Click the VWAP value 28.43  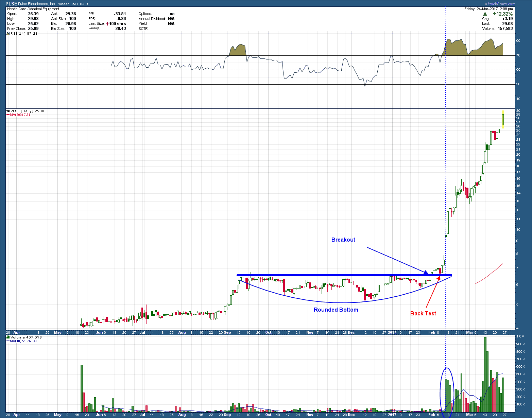121,29
